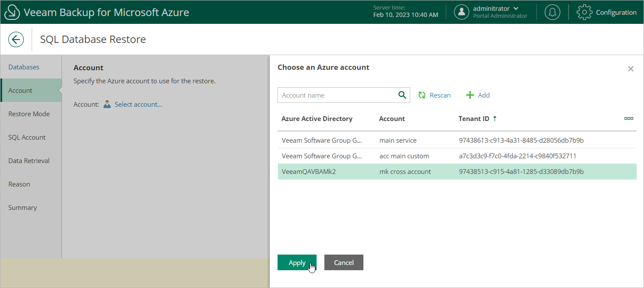Open the notifications bell
This screenshot has width=644, height=288.
552,12
